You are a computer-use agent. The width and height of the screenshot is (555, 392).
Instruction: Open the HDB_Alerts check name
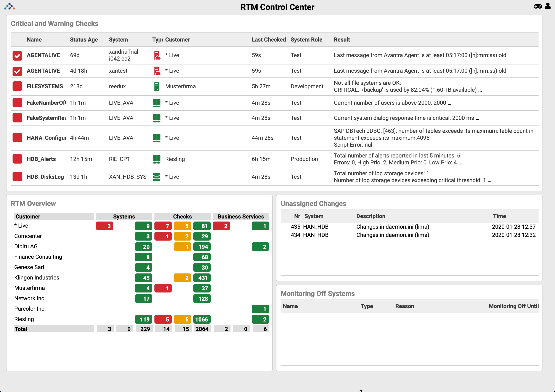(x=41, y=159)
